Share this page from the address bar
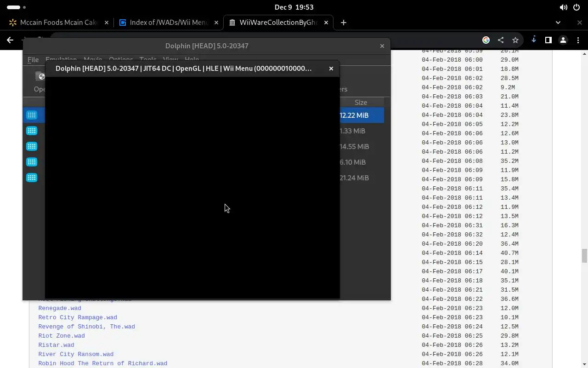 tap(501, 40)
